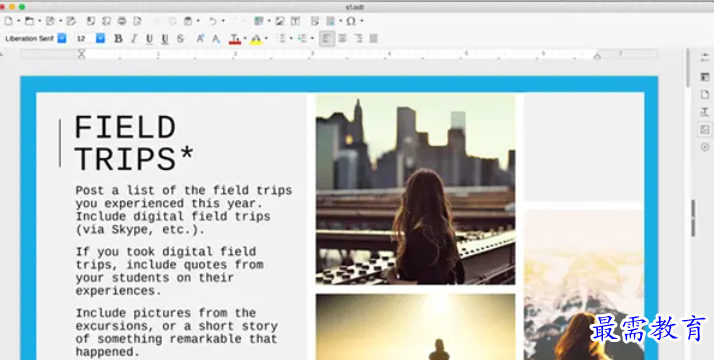The image size is (714, 360).
Task: Open the special character dropdown arrow
Action: pyautogui.click(x=362, y=21)
